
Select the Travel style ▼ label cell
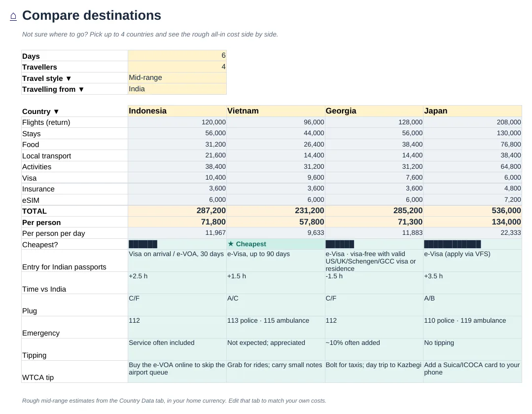pyautogui.click(x=74, y=78)
